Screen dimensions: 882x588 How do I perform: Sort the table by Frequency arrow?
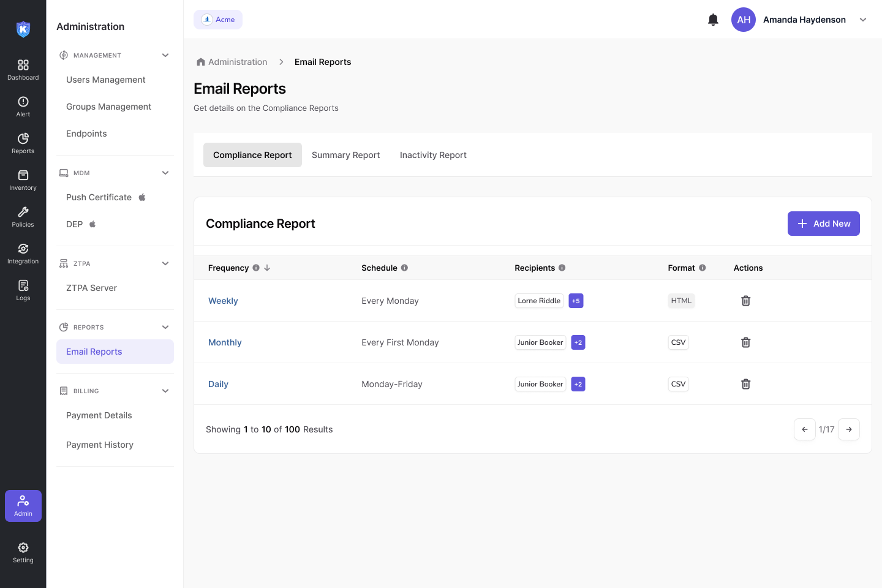click(x=267, y=268)
